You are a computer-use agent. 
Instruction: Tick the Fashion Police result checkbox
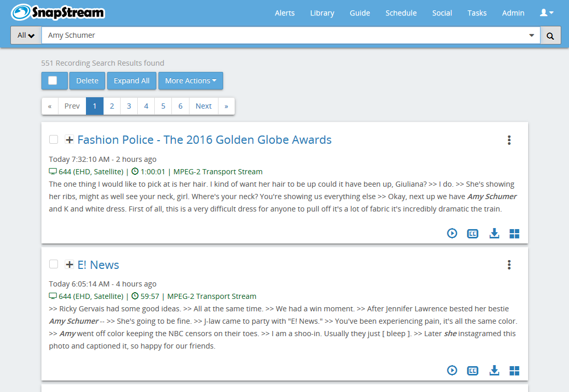coord(53,140)
